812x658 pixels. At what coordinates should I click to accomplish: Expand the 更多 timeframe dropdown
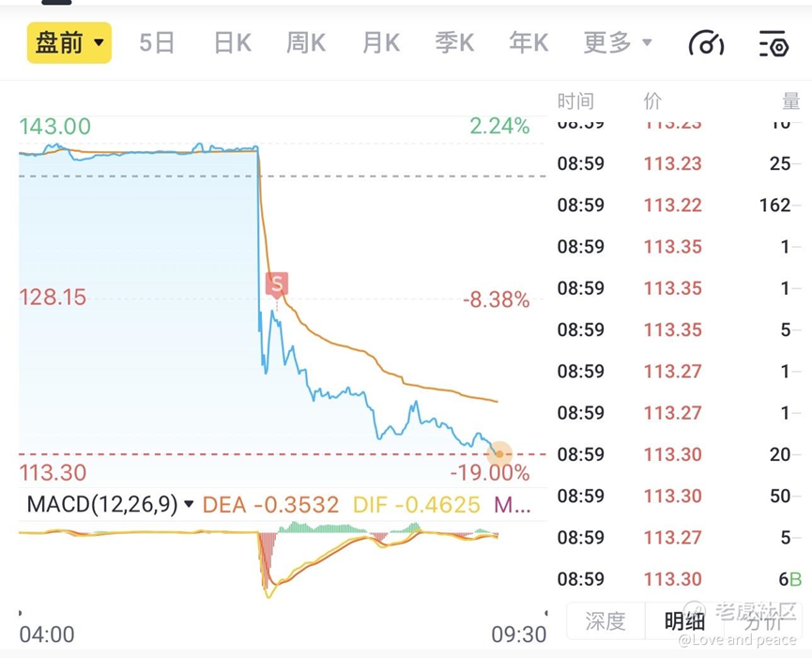coord(618,42)
